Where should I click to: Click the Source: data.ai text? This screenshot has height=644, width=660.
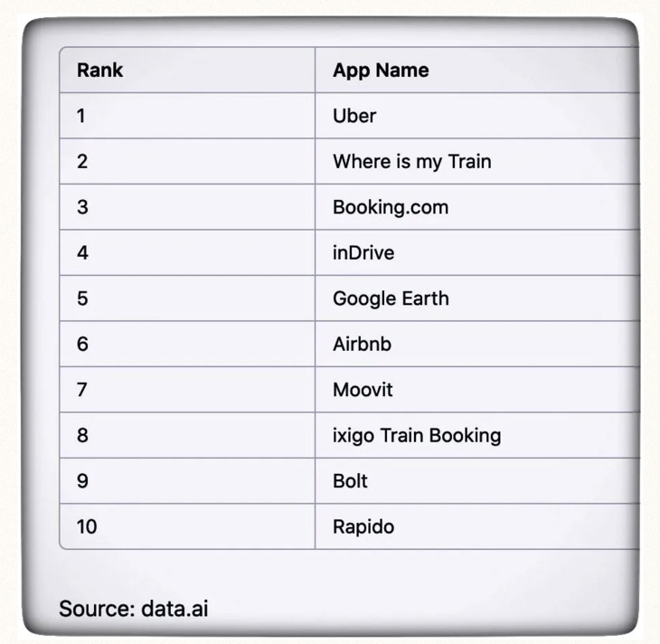(x=134, y=609)
